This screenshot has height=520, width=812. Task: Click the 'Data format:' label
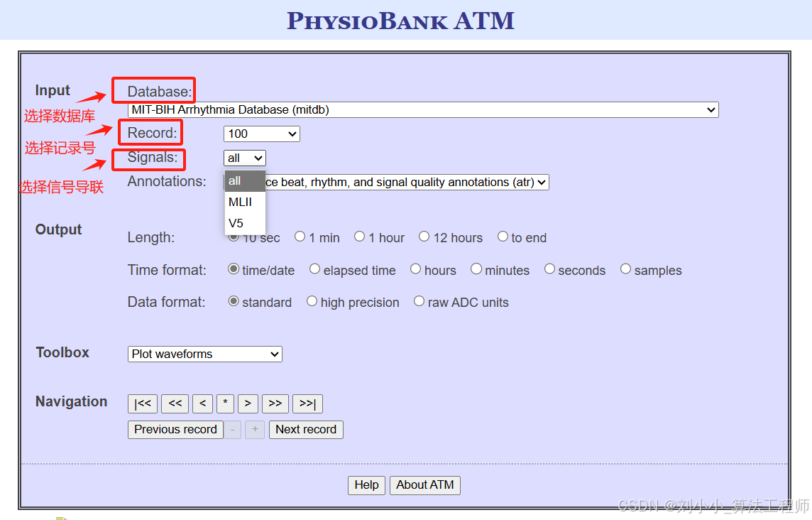point(166,302)
